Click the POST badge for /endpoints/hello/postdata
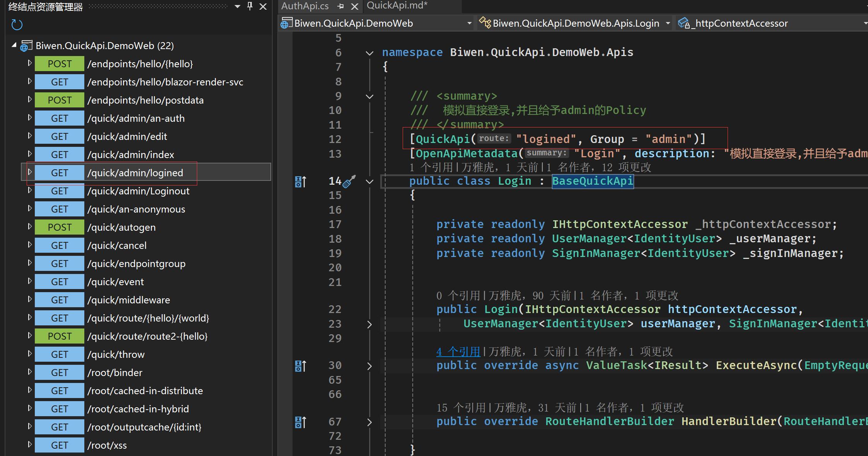The width and height of the screenshot is (868, 456). tap(60, 100)
